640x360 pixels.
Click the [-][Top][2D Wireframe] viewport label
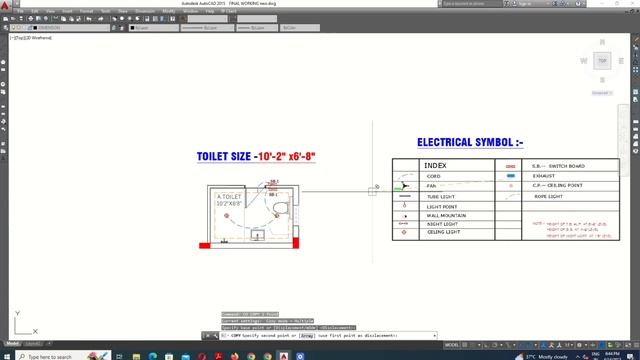31,38
